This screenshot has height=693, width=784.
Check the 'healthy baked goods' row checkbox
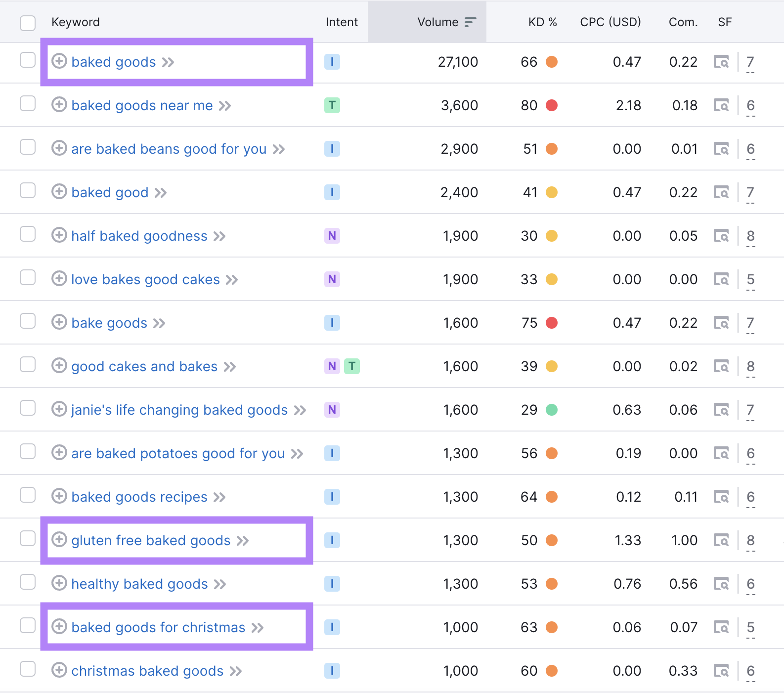(x=28, y=582)
